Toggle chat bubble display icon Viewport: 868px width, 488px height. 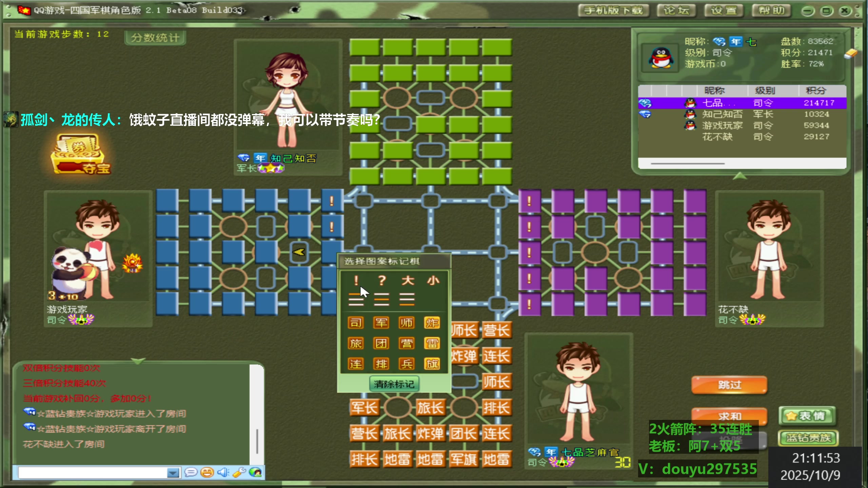click(192, 473)
